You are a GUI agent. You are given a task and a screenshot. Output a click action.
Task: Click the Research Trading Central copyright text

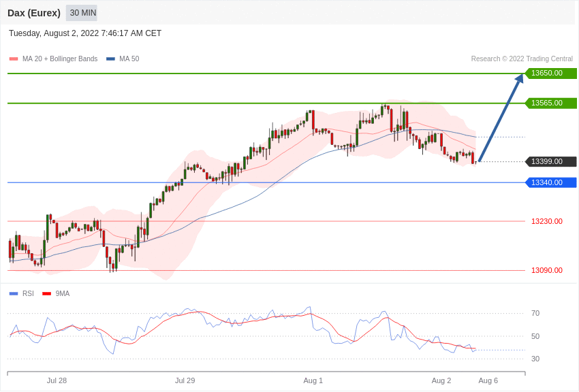[522, 59]
